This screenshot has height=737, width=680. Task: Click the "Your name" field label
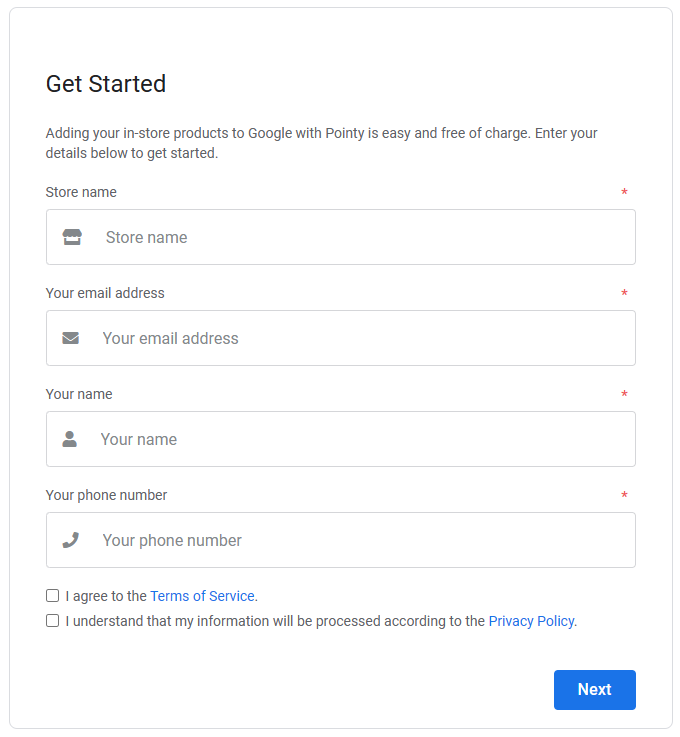pyautogui.click(x=79, y=394)
